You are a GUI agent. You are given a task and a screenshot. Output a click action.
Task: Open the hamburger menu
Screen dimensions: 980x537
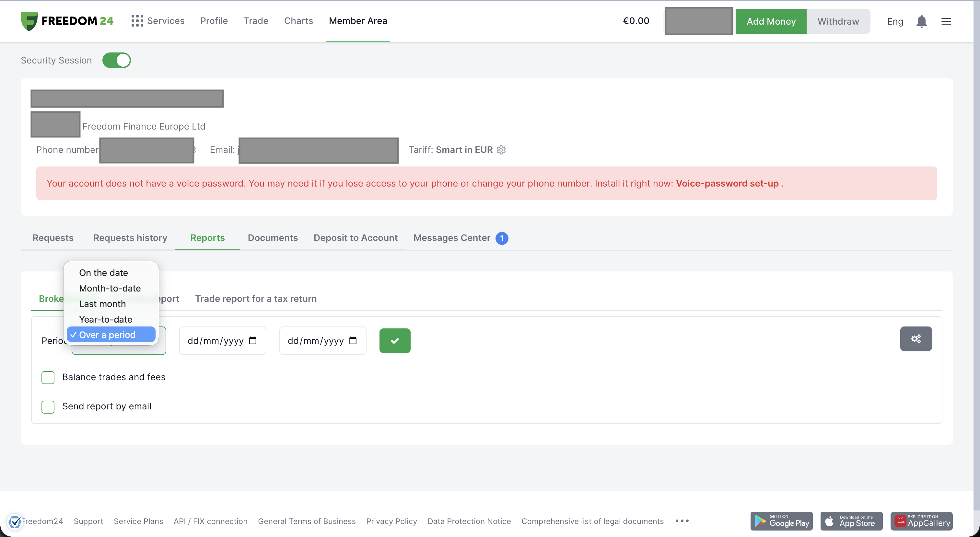[x=946, y=21]
